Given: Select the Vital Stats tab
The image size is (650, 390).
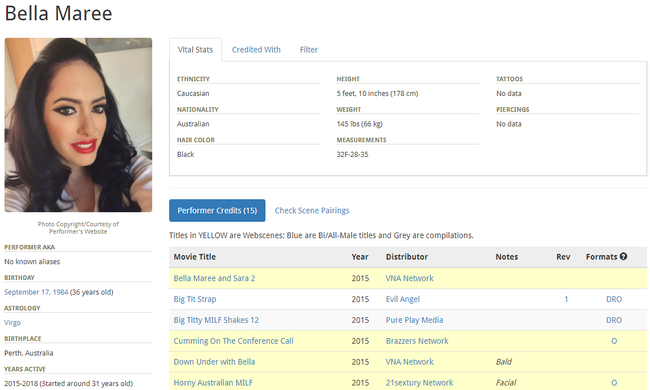Looking at the screenshot, I should (195, 50).
